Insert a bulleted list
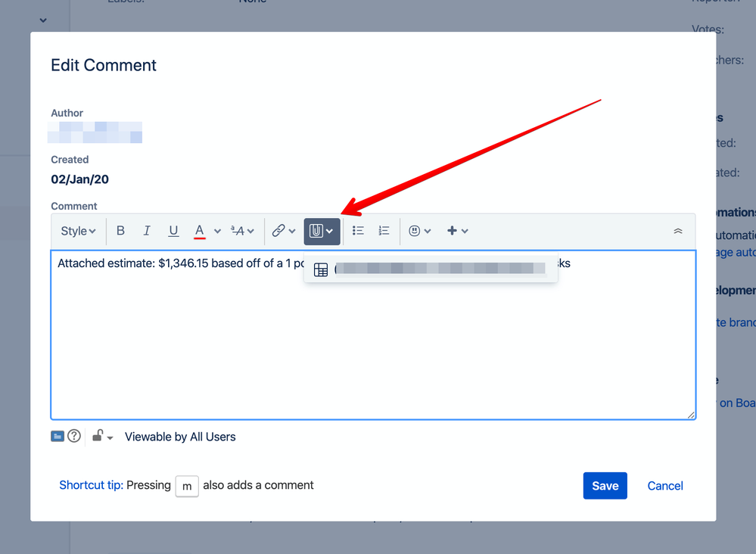 tap(358, 231)
